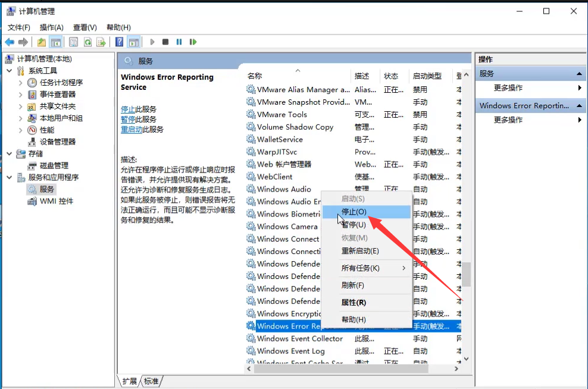This screenshot has height=389, width=588.
Task: Toggle the console tree visibility icon
Action: coord(56,42)
